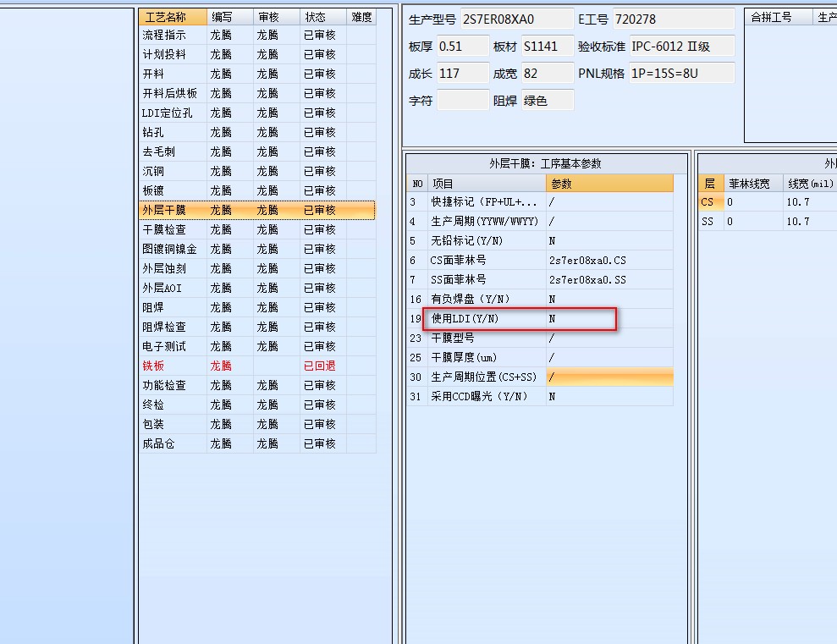This screenshot has width=837, height=644.
Task: Select the 成品仓 process row
Action: (x=257, y=444)
